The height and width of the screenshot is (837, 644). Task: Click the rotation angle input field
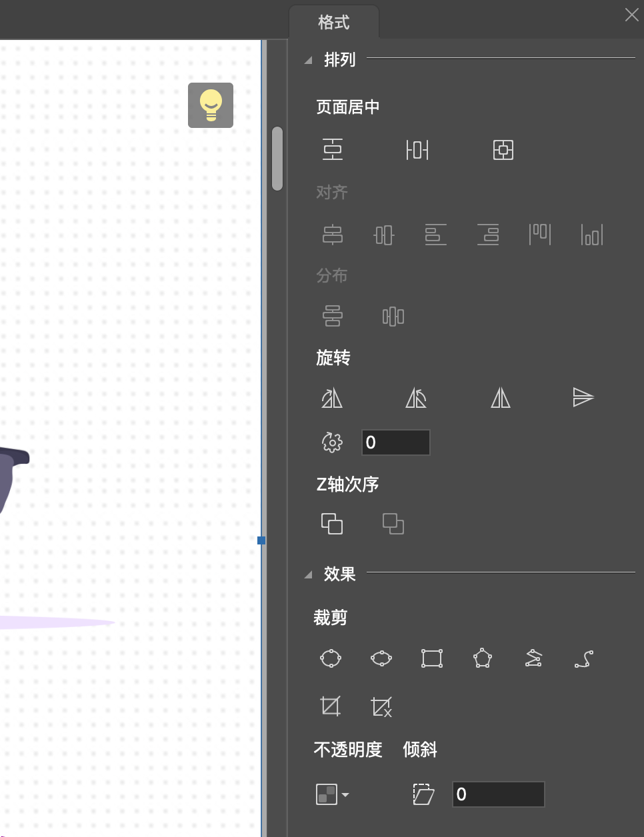point(396,442)
